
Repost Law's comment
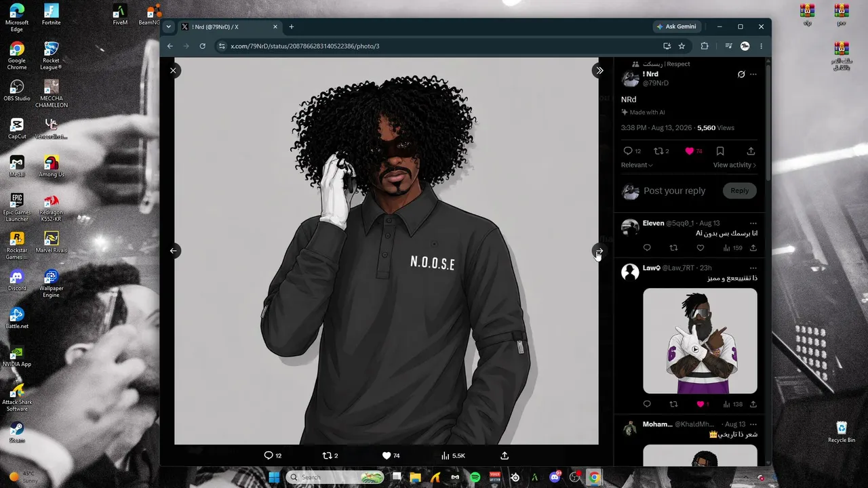coord(673,404)
